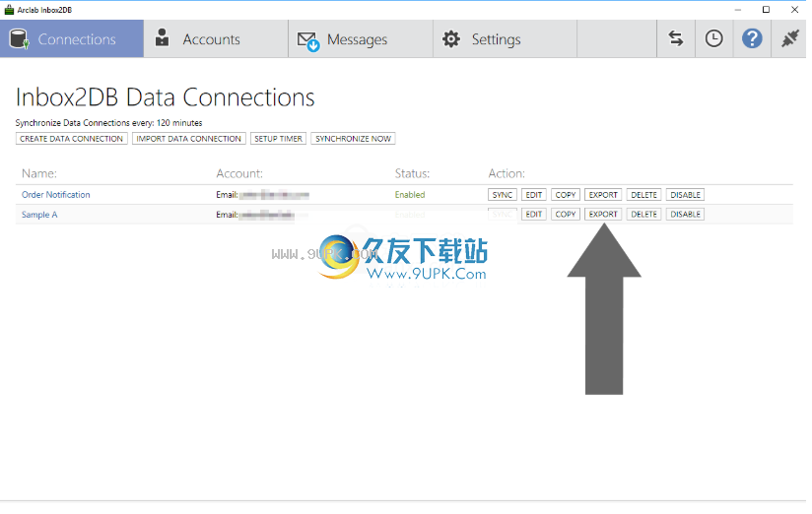Click the Account column header

[x=239, y=173]
